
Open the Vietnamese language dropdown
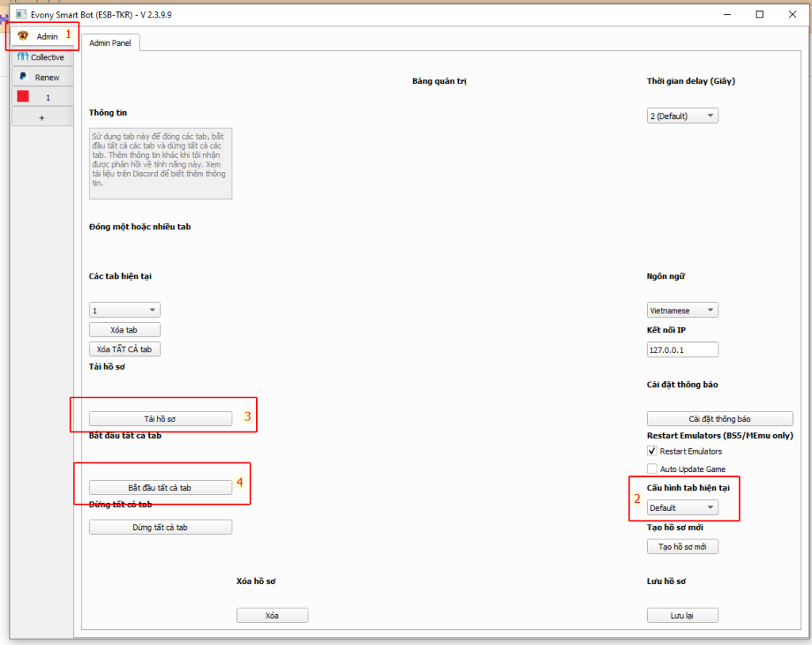point(682,310)
